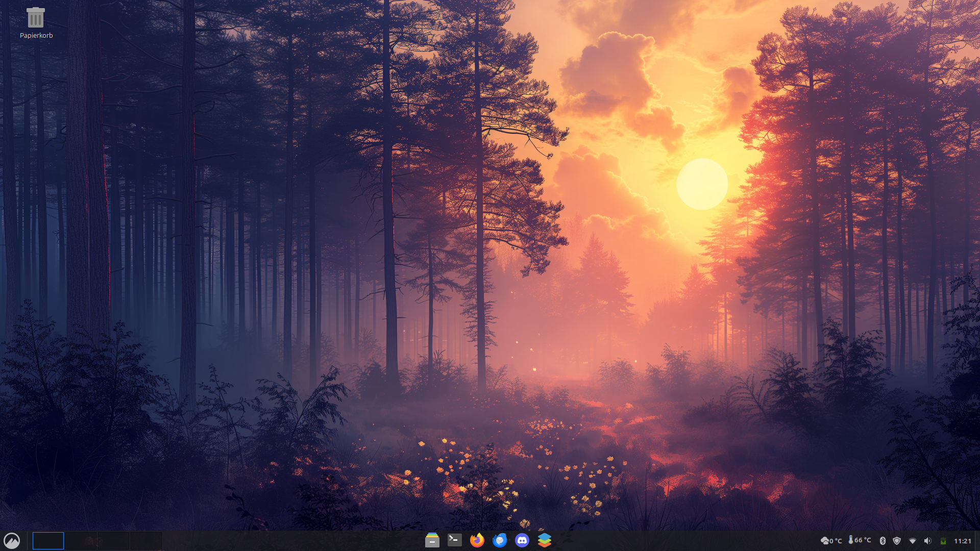This screenshot has height=551, width=980.
Task: Launch the terminal emulator
Action: click(454, 540)
